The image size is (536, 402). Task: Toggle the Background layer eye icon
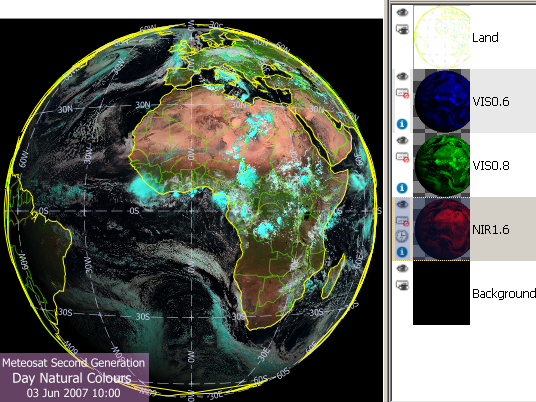pos(402,268)
